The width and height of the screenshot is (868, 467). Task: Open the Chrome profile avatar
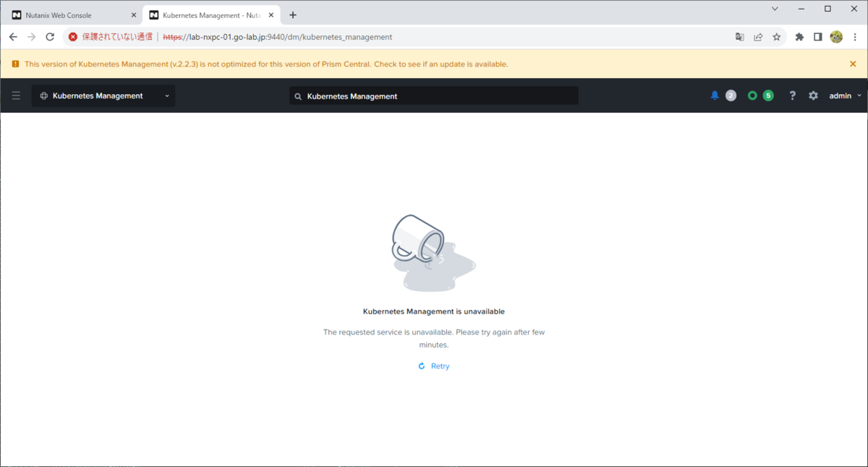point(836,37)
